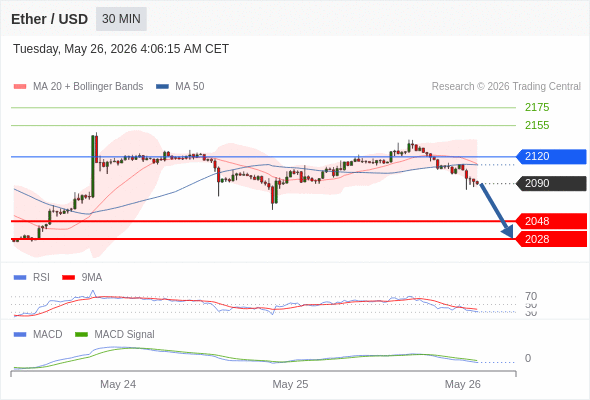Image resolution: width=590 pixels, height=400 pixels.
Task: Click the May 26 date axis label
Action: tap(462, 384)
